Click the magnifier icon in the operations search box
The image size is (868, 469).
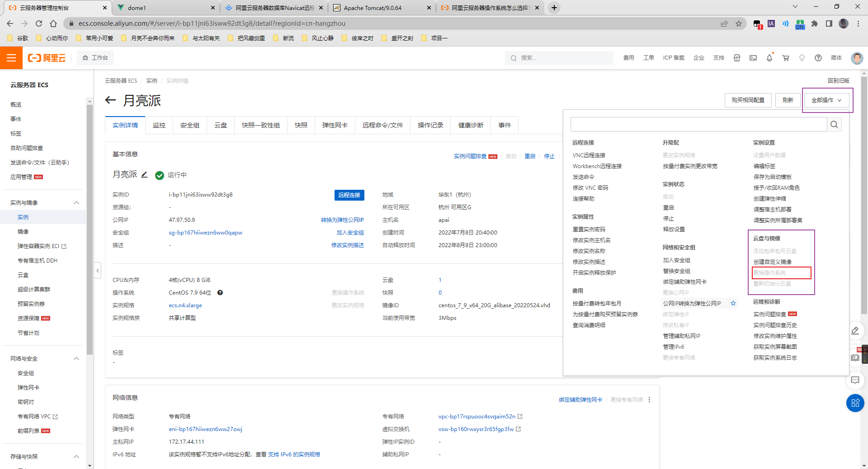(834, 124)
